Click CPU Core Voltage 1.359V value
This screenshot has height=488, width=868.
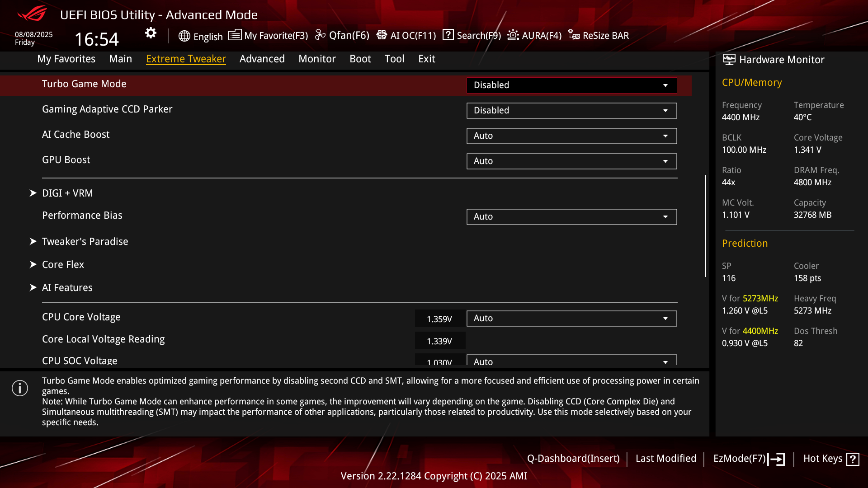[439, 319]
